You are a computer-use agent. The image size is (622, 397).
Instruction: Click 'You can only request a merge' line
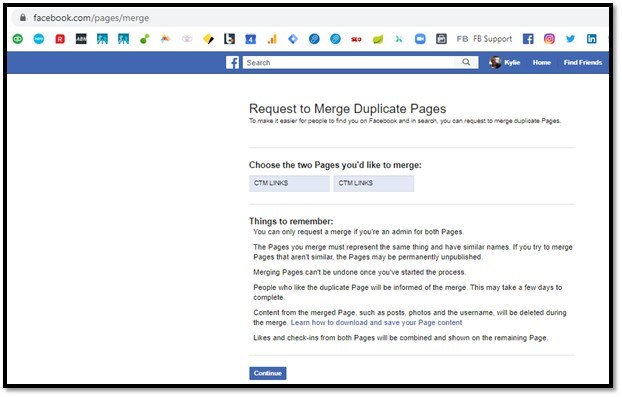click(359, 232)
